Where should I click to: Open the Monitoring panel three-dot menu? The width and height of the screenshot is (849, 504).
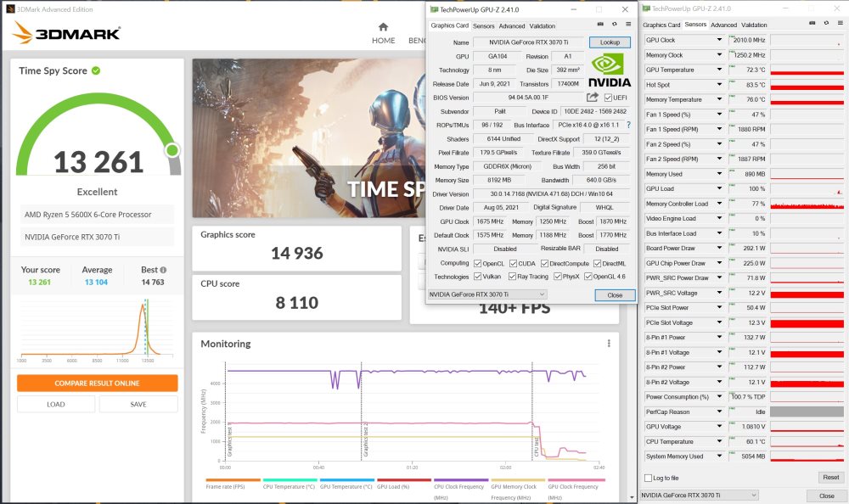point(609,344)
